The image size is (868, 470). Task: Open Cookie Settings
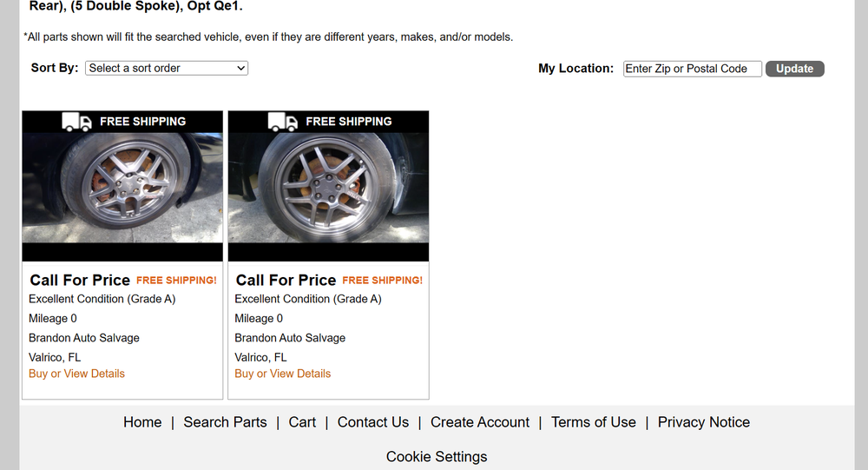pos(437,457)
